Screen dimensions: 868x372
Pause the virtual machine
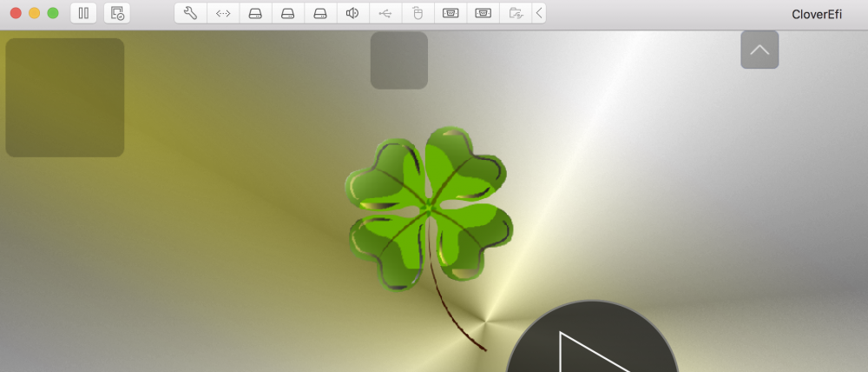[x=83, y=13]
